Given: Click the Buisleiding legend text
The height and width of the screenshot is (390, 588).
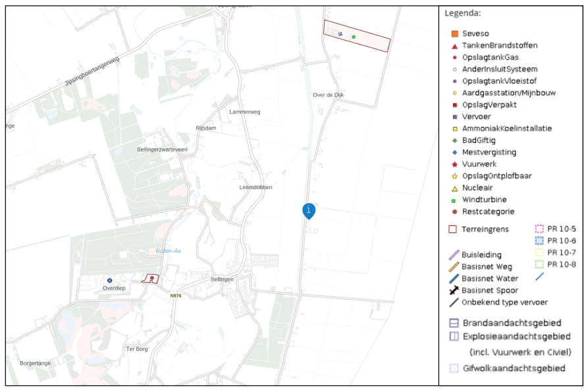Looking at the screenshot, I should click(x=481, y=255).
